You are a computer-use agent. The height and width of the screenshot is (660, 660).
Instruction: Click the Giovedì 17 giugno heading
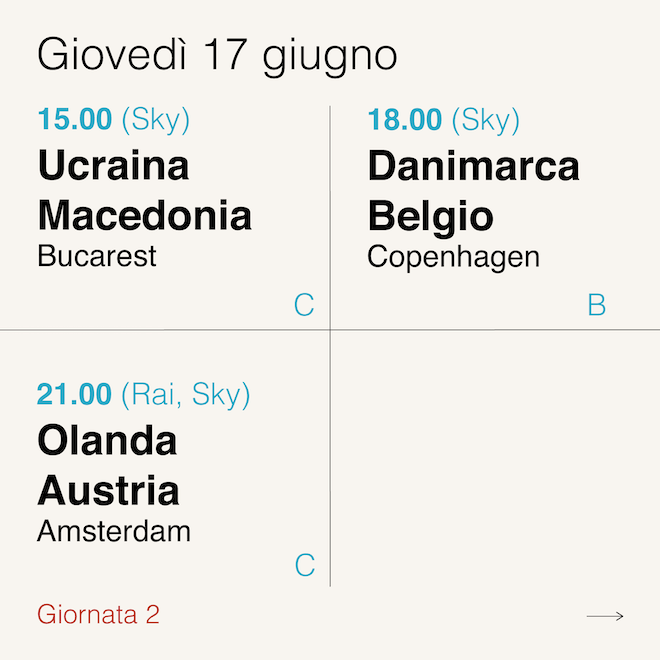click(x=217, y=55)
